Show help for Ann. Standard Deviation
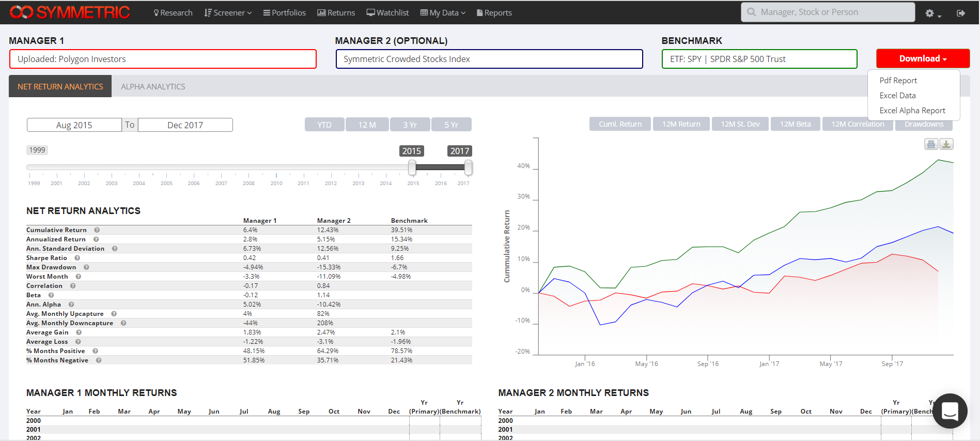 pos(115,249)
